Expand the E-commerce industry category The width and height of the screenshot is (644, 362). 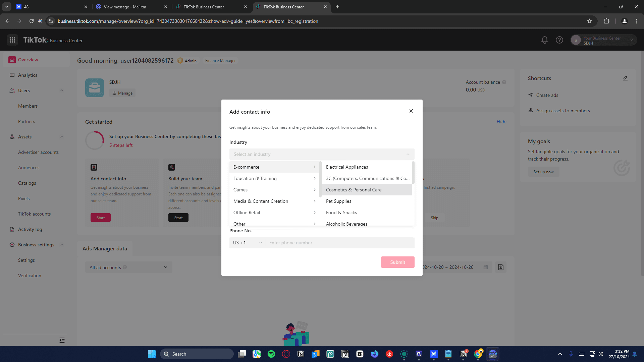[274, 167]
